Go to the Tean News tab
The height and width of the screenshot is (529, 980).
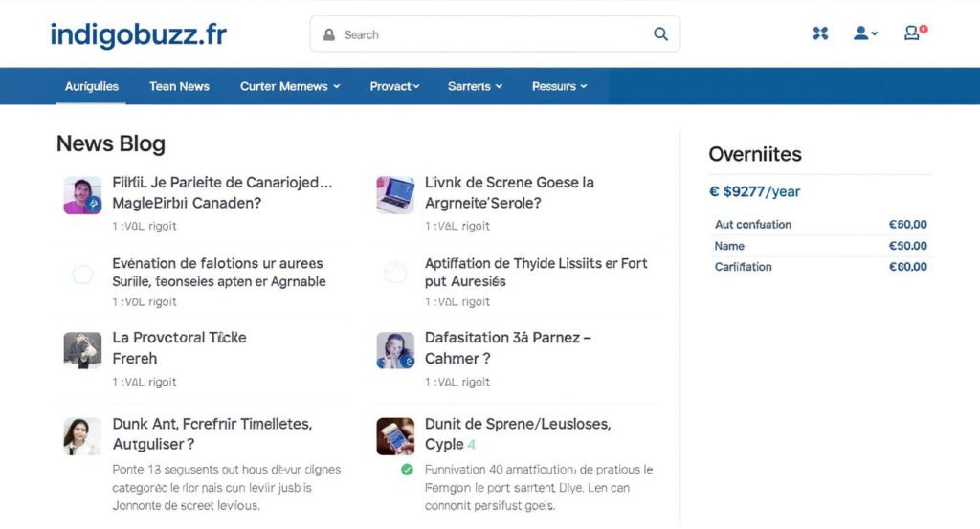(179, 86)
